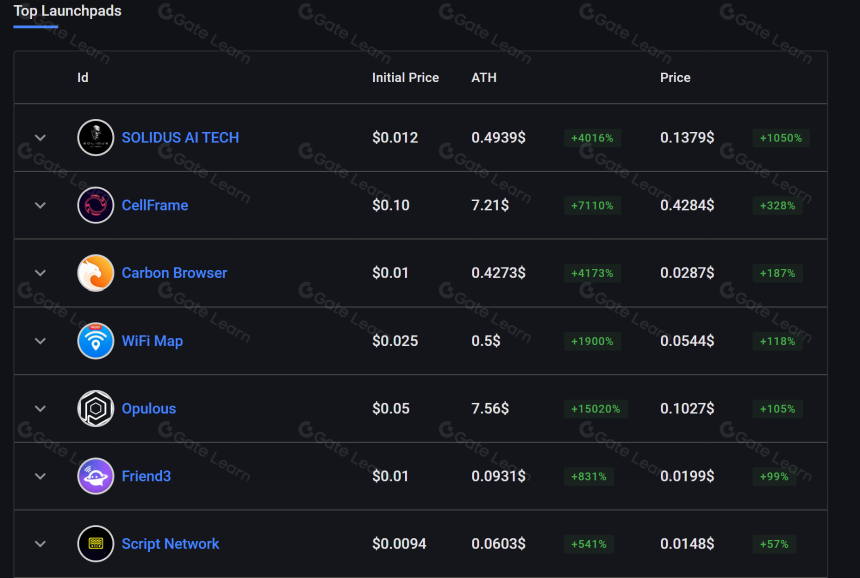Image resolution: width=860 pixels, height=578 pixels.
Task: Click the WiFi Map logo icon
Action: 95,341
